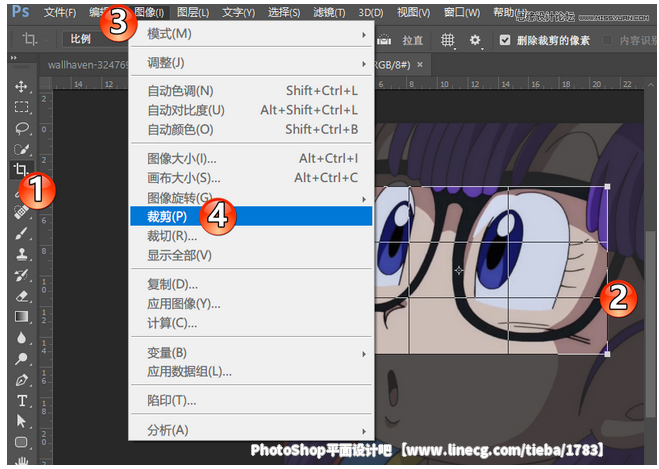The height and width of the screenshot is (469, 659).
Task: Open the 文件(F) menu
Action: coord(60,13)
